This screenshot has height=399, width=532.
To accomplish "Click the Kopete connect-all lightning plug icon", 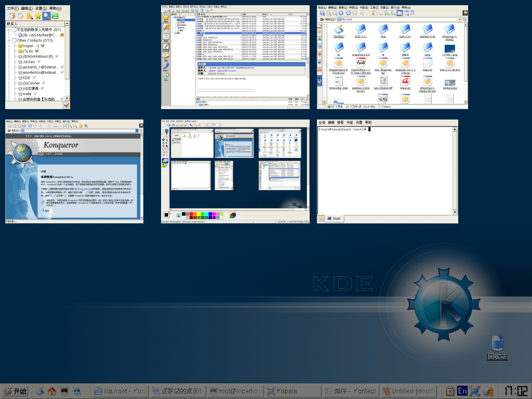I will 12,16.
